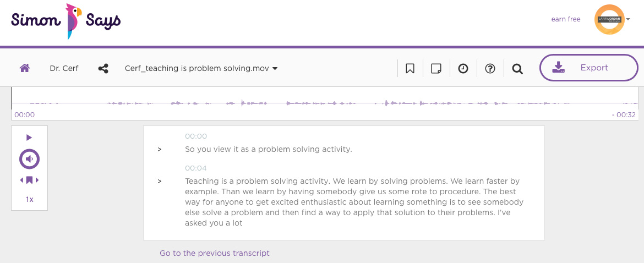Click the audio waveform timeline
The height and width of the screenshot is (263, 644).
tap(324, 103)
